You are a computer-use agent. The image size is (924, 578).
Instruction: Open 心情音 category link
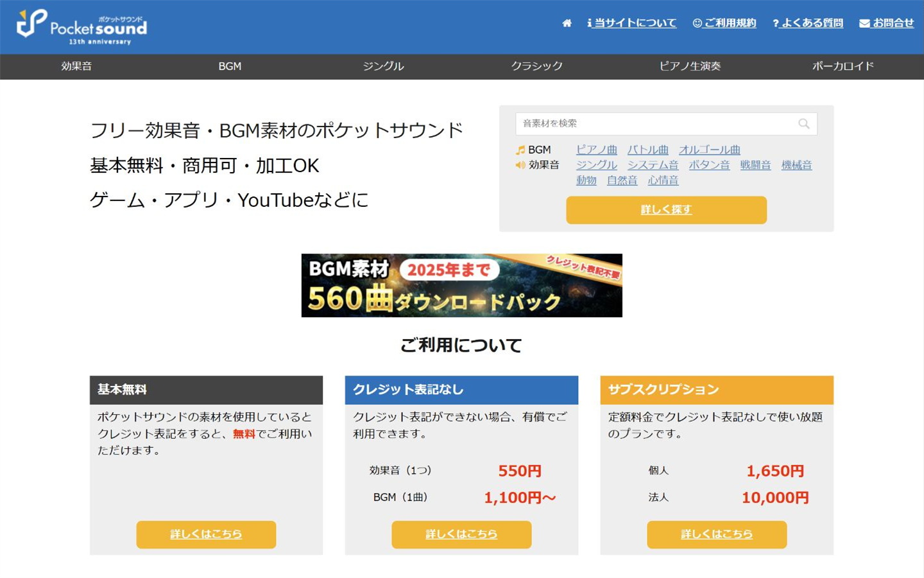(x=663, y=180)
